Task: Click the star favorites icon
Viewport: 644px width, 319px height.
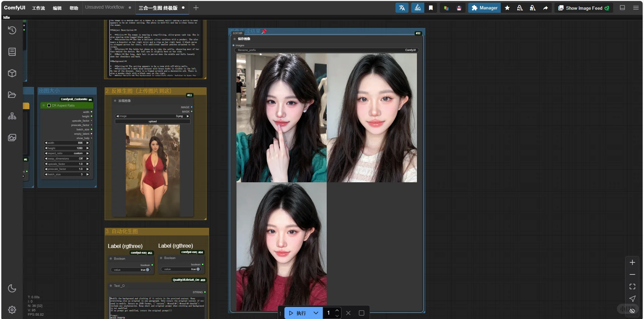Action: 507,8
